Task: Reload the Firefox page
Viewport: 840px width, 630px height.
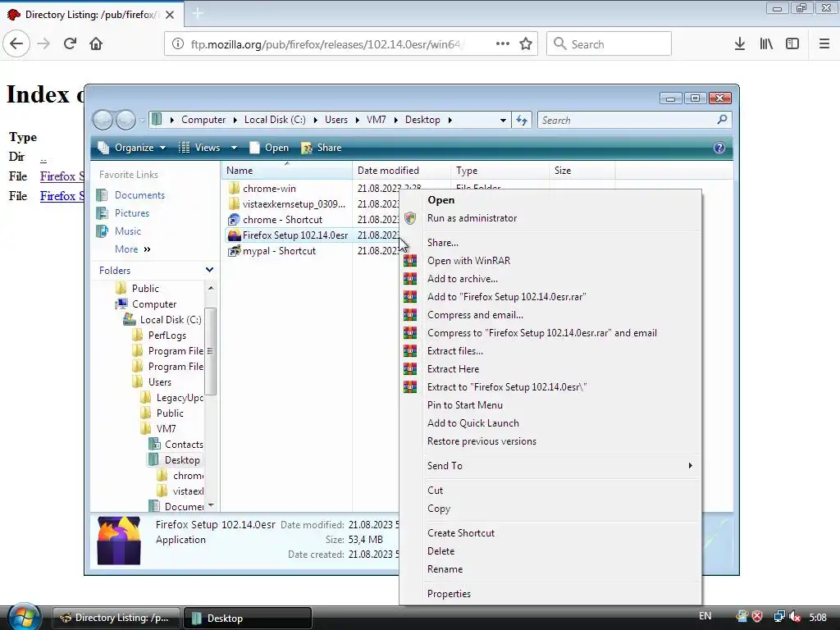Action: pyautogui.click(x=71, y=43)
